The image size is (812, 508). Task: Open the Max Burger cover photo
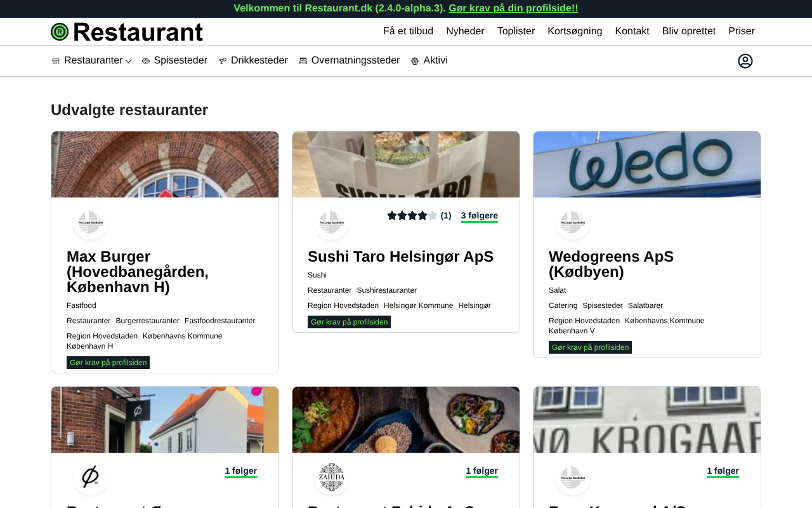click(x=165, y=164)
